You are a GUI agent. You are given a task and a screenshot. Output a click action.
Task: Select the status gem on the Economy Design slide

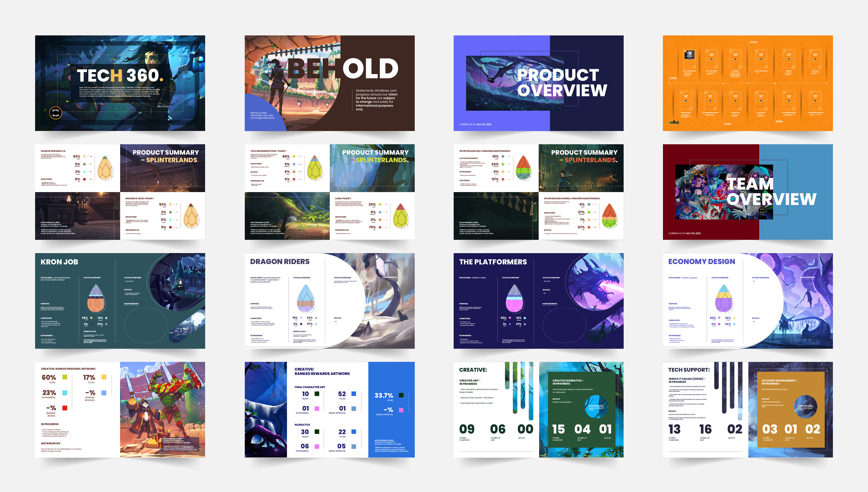(x=724, y=298)
